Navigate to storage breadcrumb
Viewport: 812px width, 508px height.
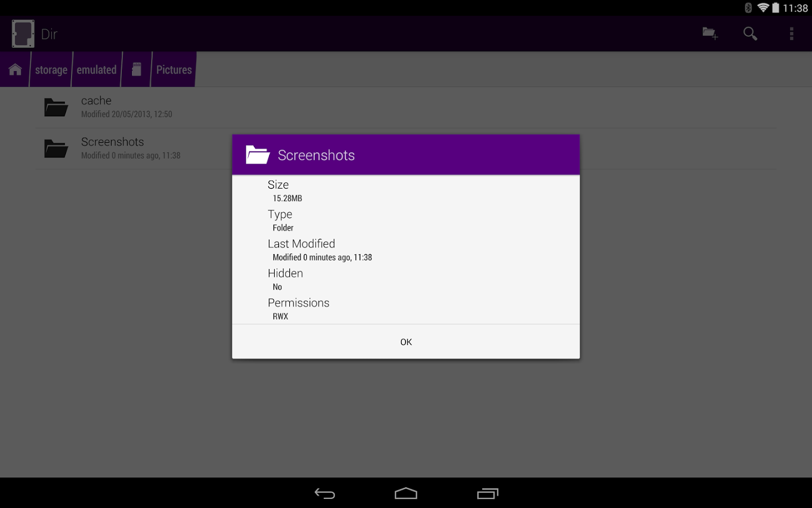(51, 70)
